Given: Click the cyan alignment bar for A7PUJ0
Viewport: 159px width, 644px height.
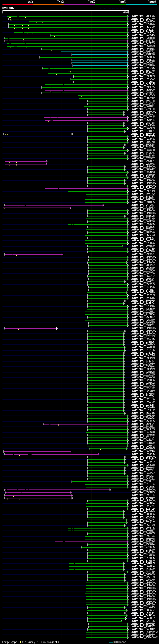Looking at the screenshot, I should 101,65.
